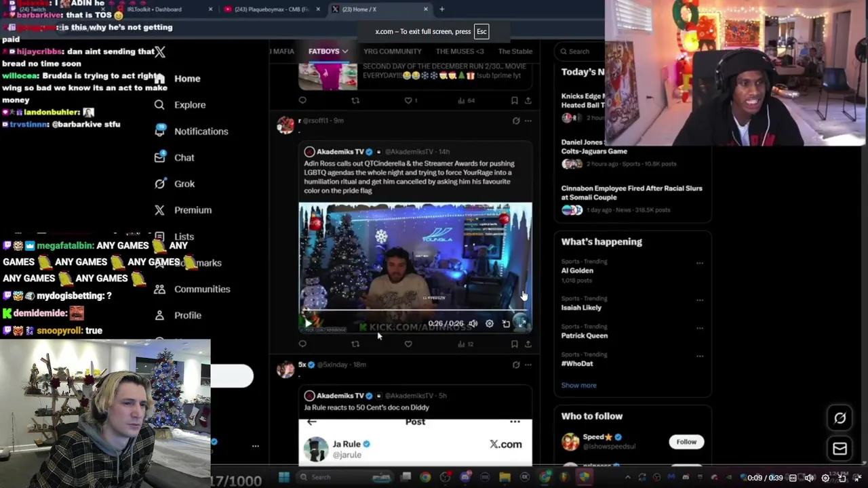This screenshot has width=868, height=488.
Task: Open Grok explain icon on the 5x post
Action: pyautogui.click(x=516, y=365)
